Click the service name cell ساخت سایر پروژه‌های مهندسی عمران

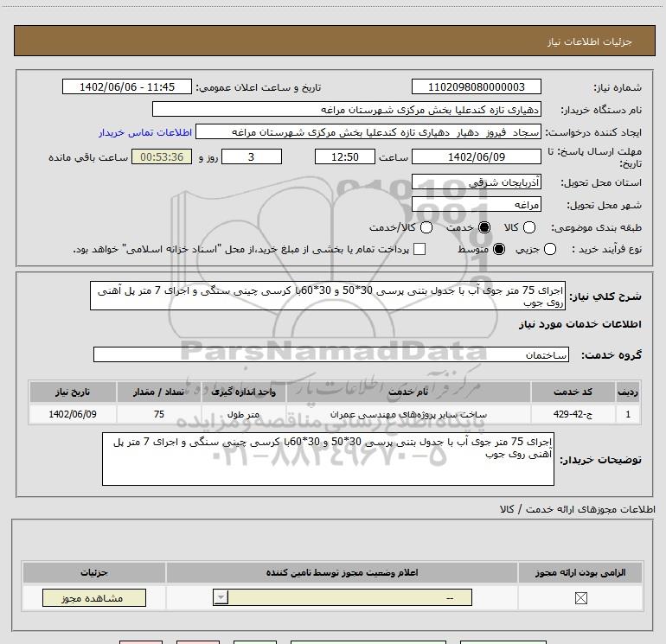pyautogui.click(x=408, y=414)
